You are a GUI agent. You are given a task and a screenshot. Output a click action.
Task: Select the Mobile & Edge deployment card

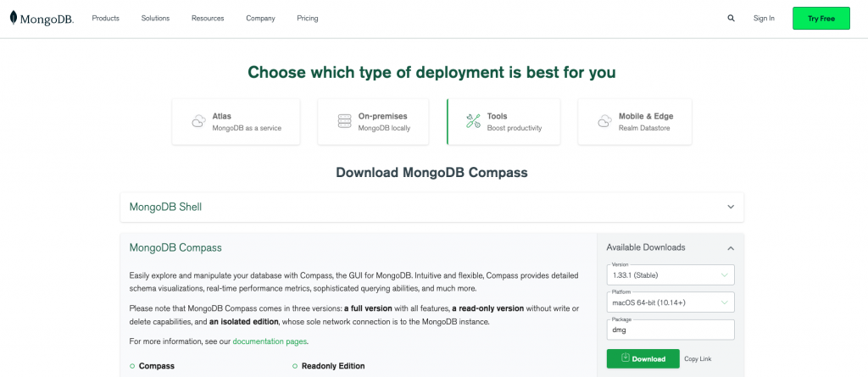click(634, 122)
